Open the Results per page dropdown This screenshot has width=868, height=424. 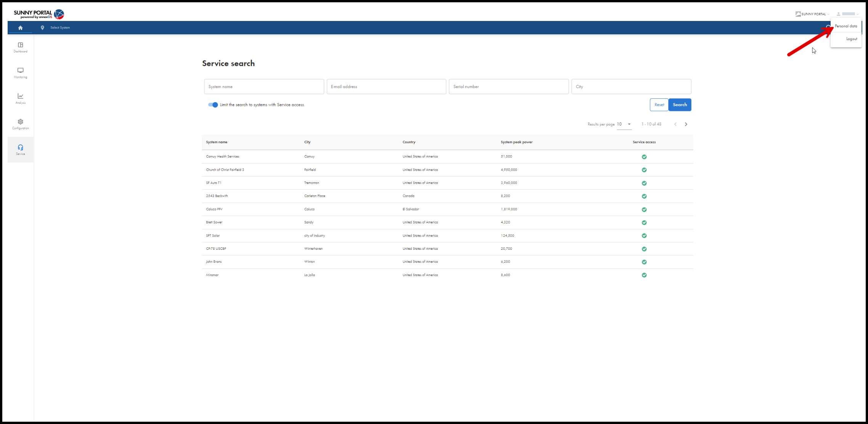tap(624, 124)
